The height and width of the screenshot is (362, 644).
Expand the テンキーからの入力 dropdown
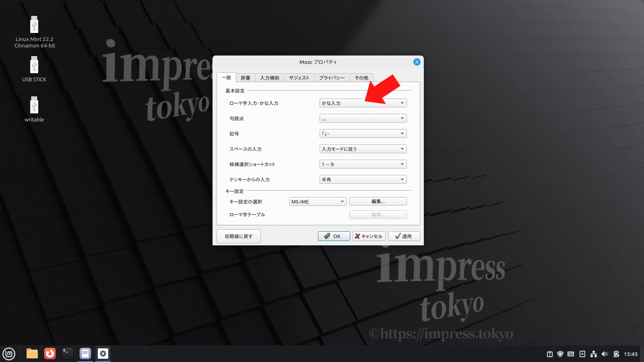click(363, 179)
